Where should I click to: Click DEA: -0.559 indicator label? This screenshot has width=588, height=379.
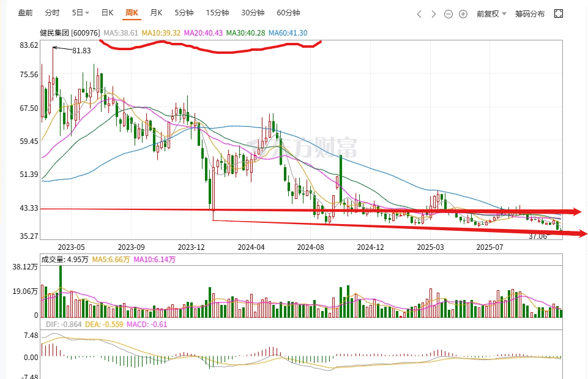(x=104, y=325)
